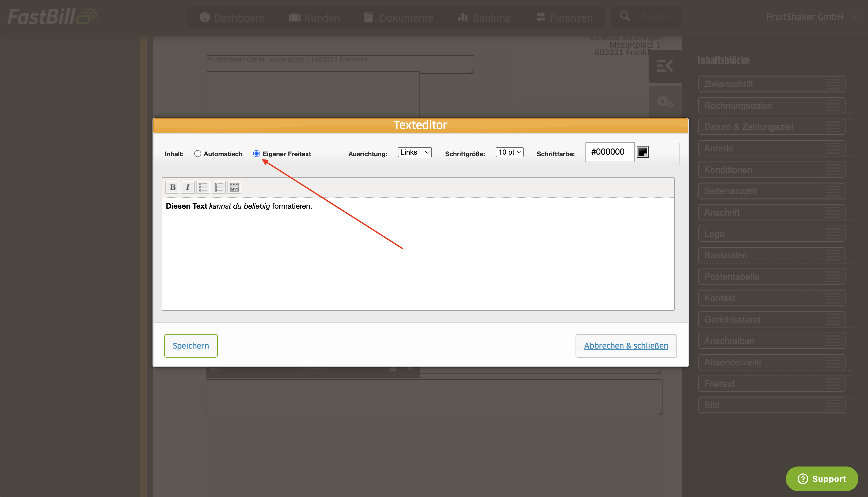Click the Bankdaten block drag handle

point(833,255)
